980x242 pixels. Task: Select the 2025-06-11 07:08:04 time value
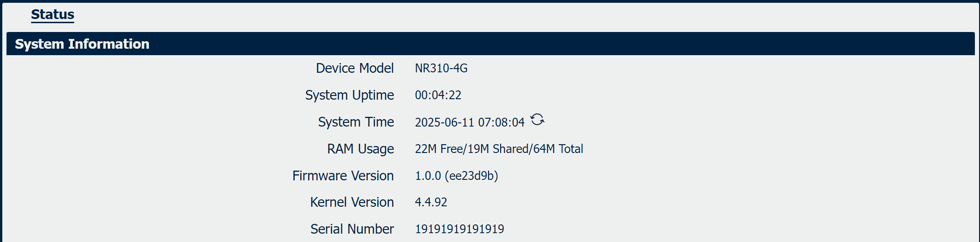click(470, 122)
